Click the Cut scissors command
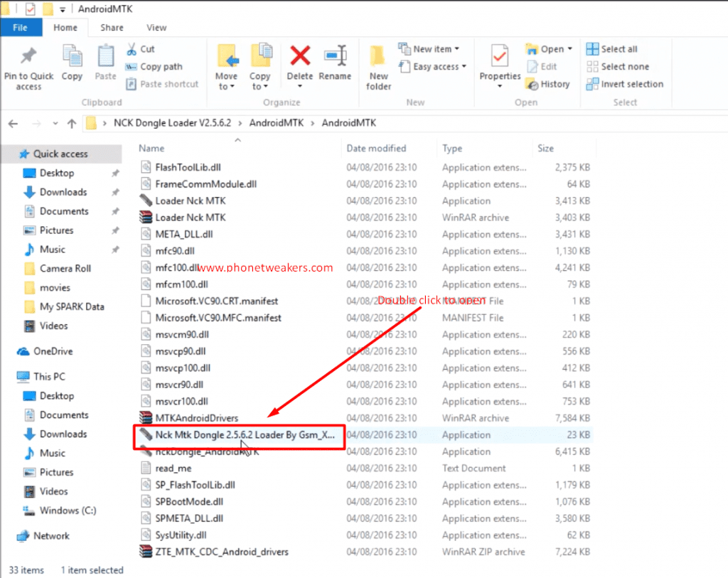The image size is (728, 578). (x=141, y=49)
